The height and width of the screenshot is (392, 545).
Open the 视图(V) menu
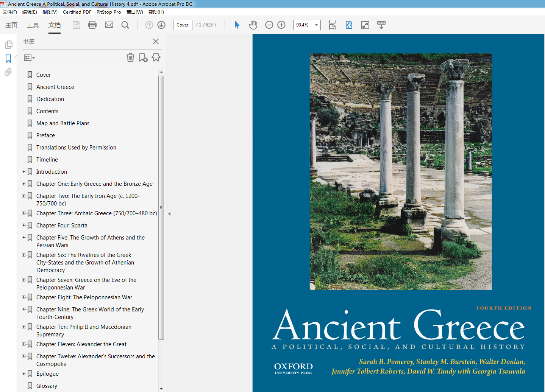coord(50,12)
